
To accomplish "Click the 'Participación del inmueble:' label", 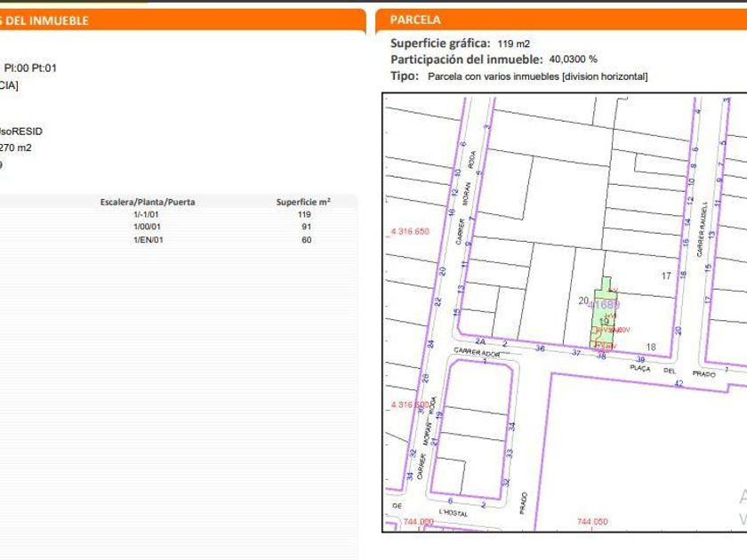I will (x=466, y=60).
